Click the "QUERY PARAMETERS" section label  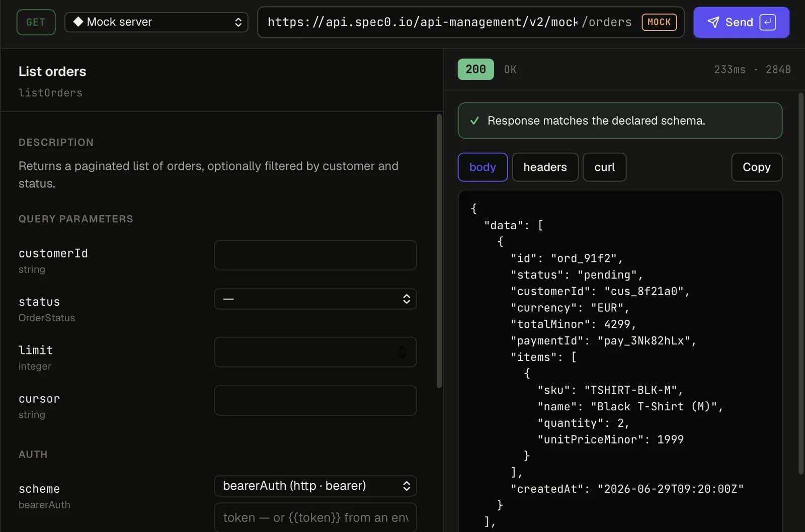coord(76,219)
